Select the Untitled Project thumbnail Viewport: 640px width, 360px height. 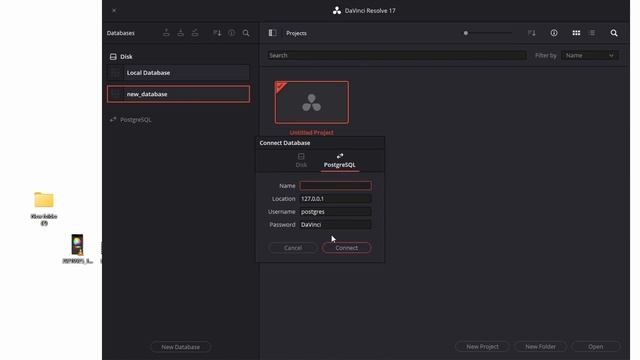coord(312,102)
